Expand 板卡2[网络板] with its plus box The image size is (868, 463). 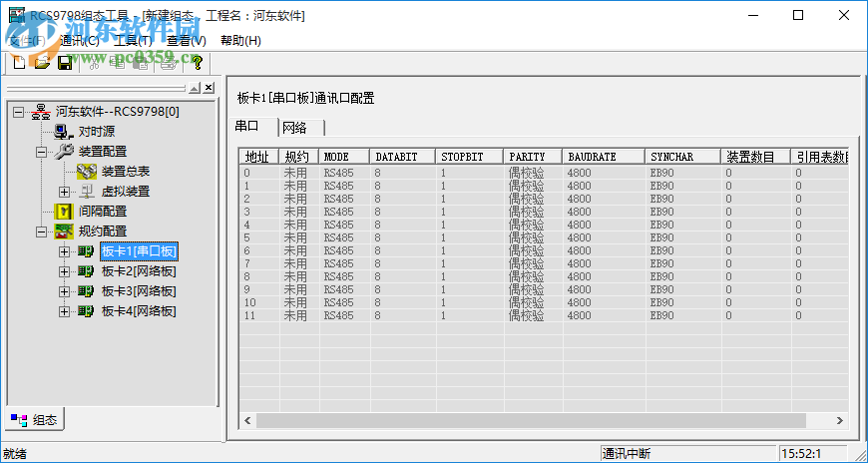pos(64,271)
